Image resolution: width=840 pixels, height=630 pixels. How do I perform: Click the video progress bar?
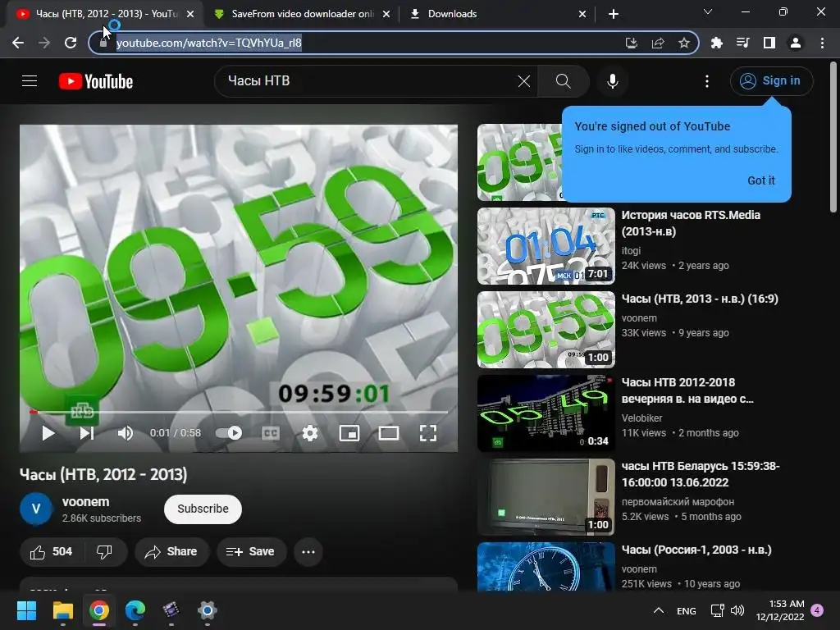(x=239, y=412)
